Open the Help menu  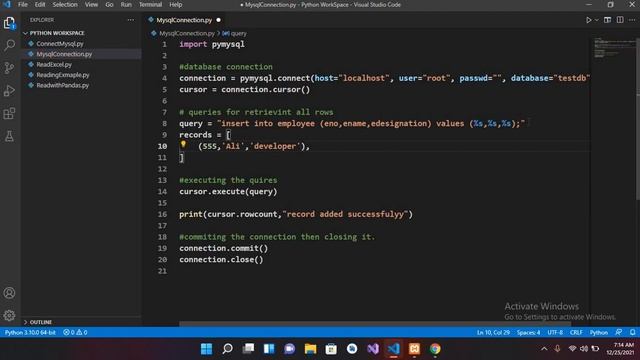(x=176, y=5)
